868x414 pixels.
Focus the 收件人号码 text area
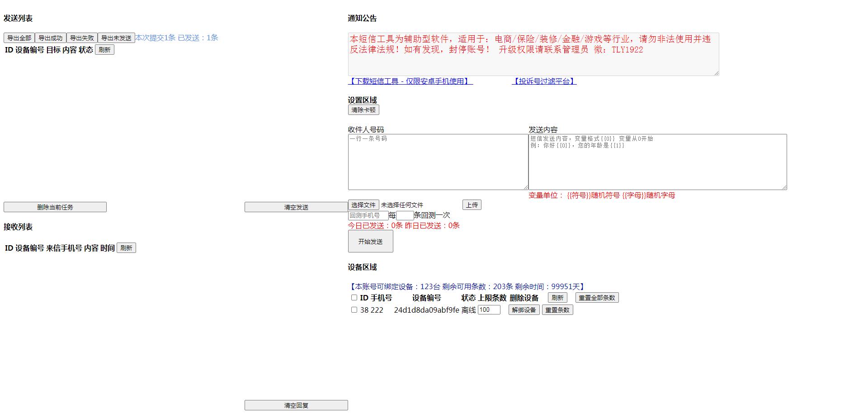(438, 162)
